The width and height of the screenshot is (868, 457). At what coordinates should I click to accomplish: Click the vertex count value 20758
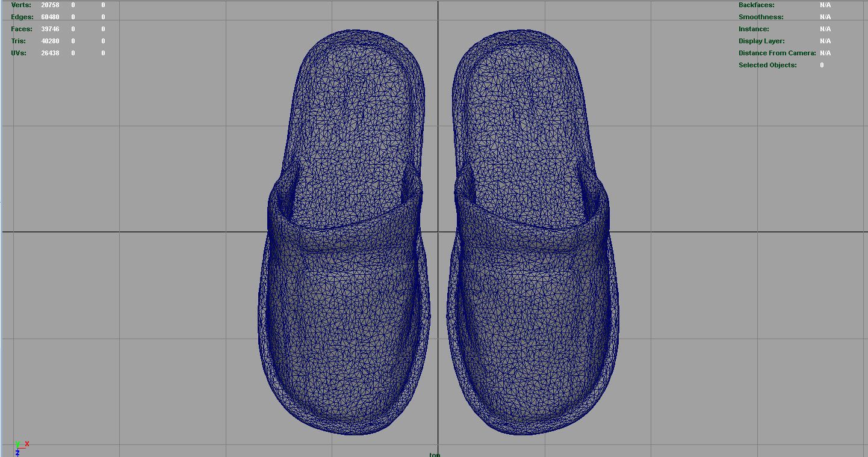(x=50, y=5)
